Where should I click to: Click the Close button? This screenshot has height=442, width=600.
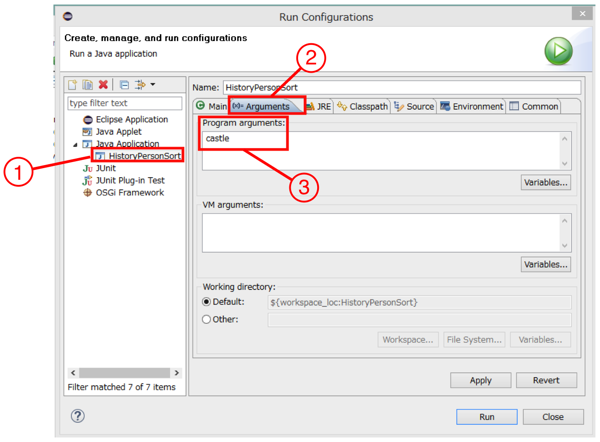[x=553, y=417]
